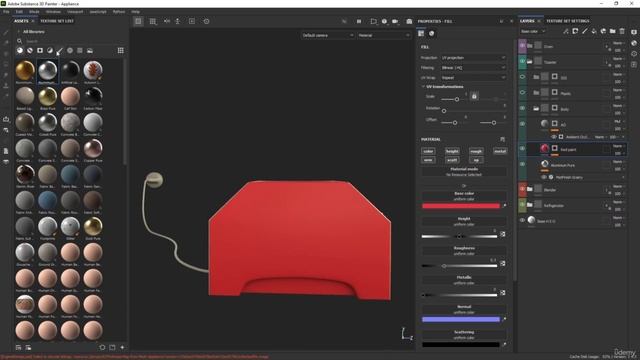Filter assets by Smart masks icon
This screenshot has width=640, height=360.
[x=40, y=51]
